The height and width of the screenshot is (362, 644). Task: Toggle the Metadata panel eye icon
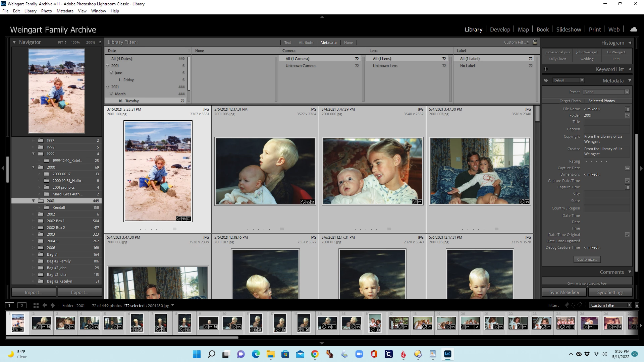546,80
